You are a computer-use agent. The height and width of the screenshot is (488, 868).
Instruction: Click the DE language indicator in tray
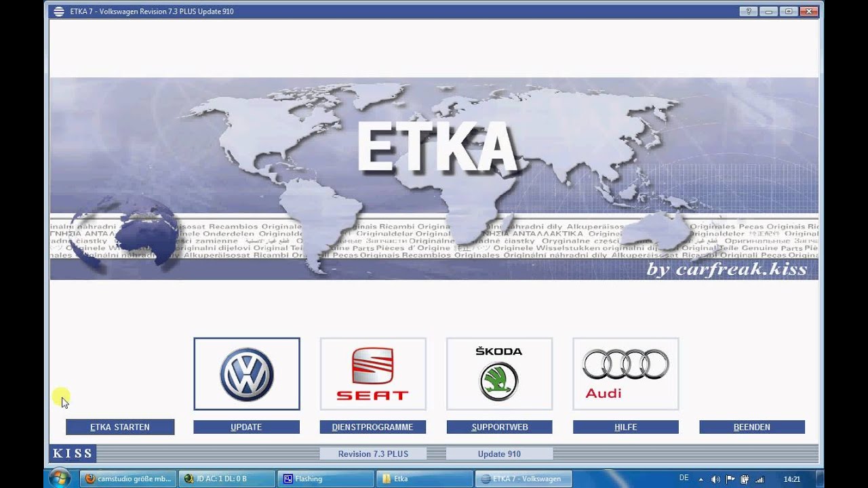684,479
